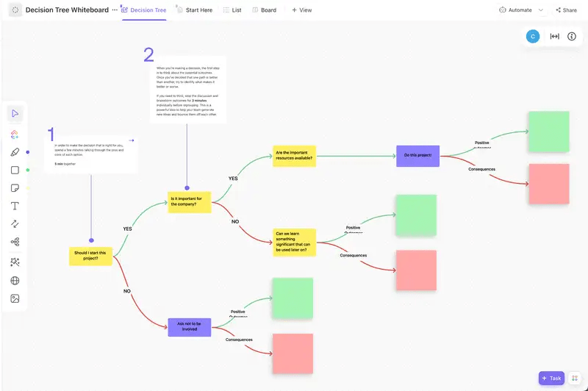The image size is (588, 391).
Task: Select the shape rectangle tool
Action: click(15, 171)
